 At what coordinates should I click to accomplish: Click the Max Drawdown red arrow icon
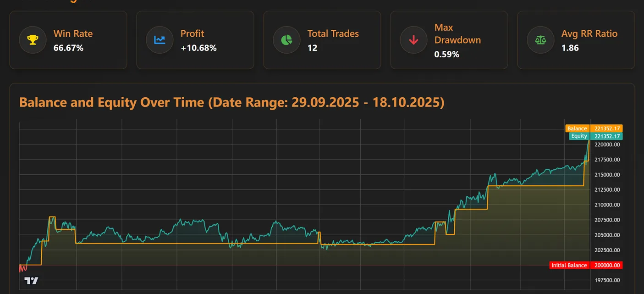[x=413, y=40]
